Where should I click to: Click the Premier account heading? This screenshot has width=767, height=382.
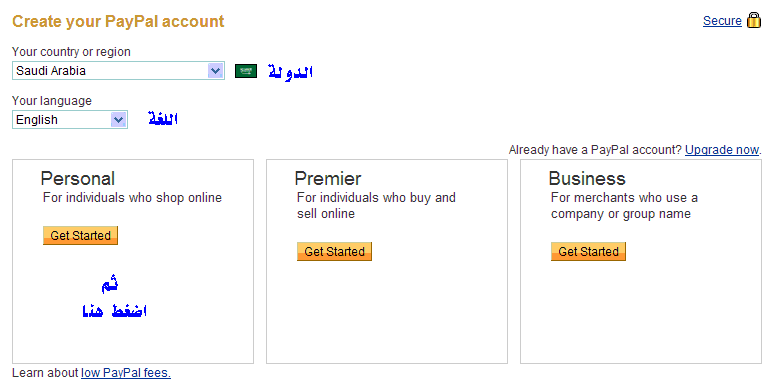point(328,179)
